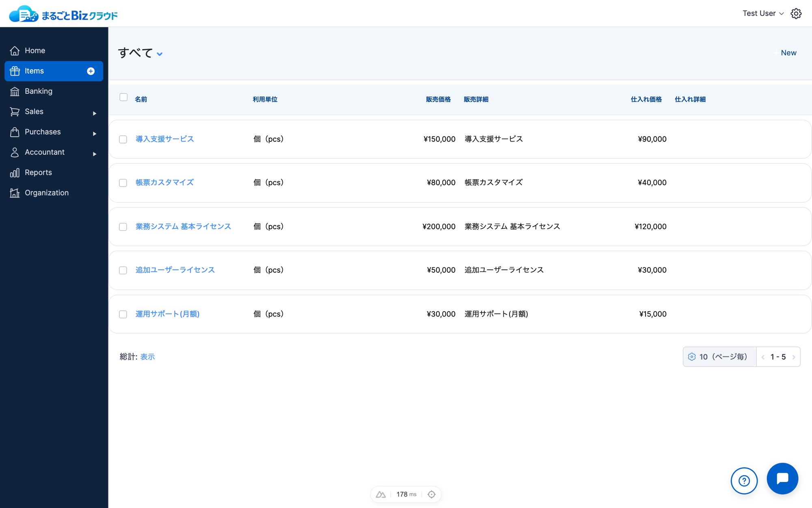Viewport: 812px width, 508px height.
Task: Open Organization in the sidebar
Action: pyautogui.click(x=54, y=193)
